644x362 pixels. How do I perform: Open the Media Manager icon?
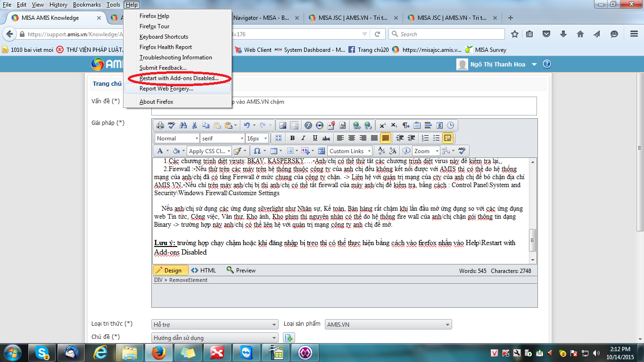[320, 125]
